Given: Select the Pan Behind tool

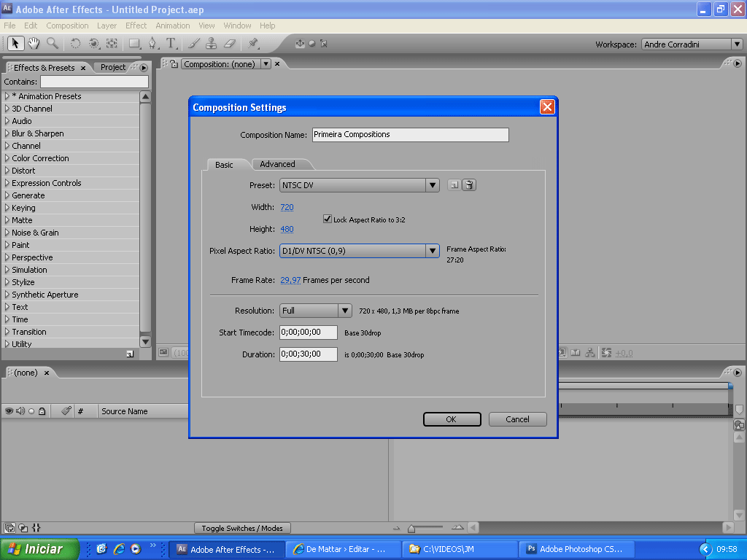Looking at the screenshot, I should coord(112,43).
